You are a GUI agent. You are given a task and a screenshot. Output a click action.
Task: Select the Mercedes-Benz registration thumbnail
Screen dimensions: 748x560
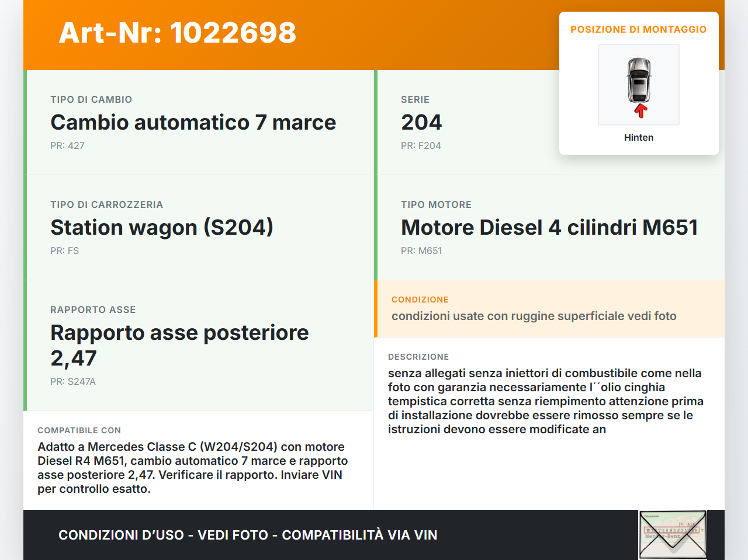pyautogui.click(x=673, y=534)
